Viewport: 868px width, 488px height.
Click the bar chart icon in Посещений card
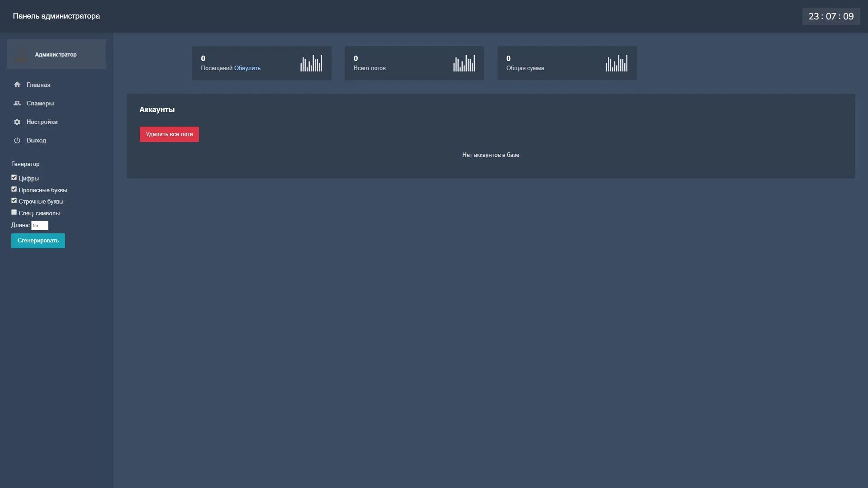(311, 63)
